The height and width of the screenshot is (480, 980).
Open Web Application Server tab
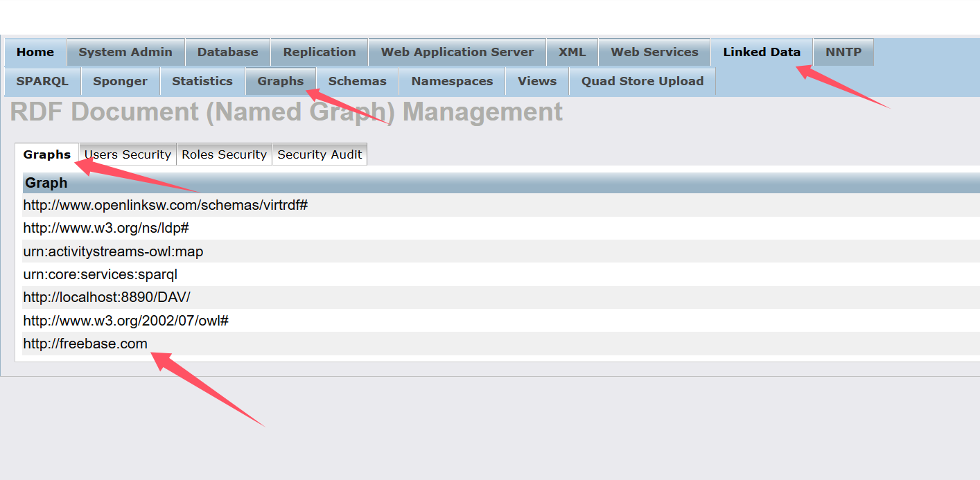(x=457, y=52)
